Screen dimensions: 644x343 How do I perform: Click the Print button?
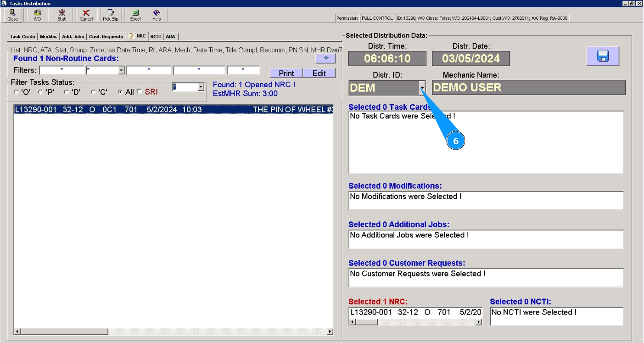point(286,73)
